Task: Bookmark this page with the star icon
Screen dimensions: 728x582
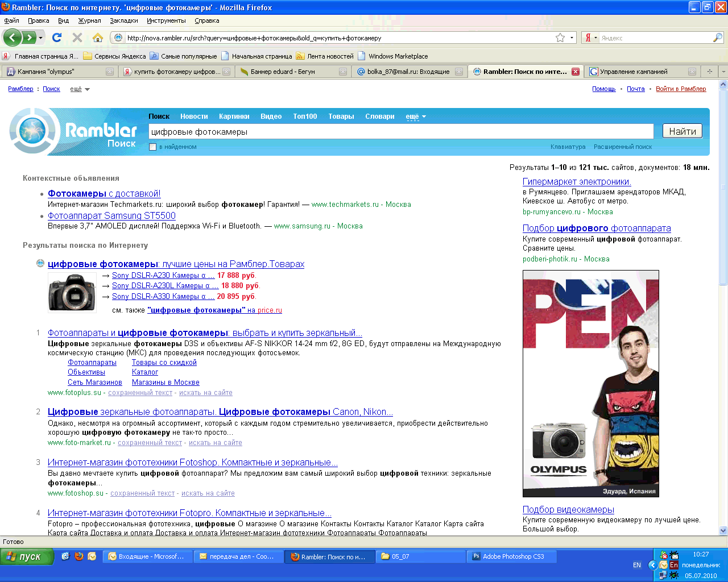Action: pos(560,38)
